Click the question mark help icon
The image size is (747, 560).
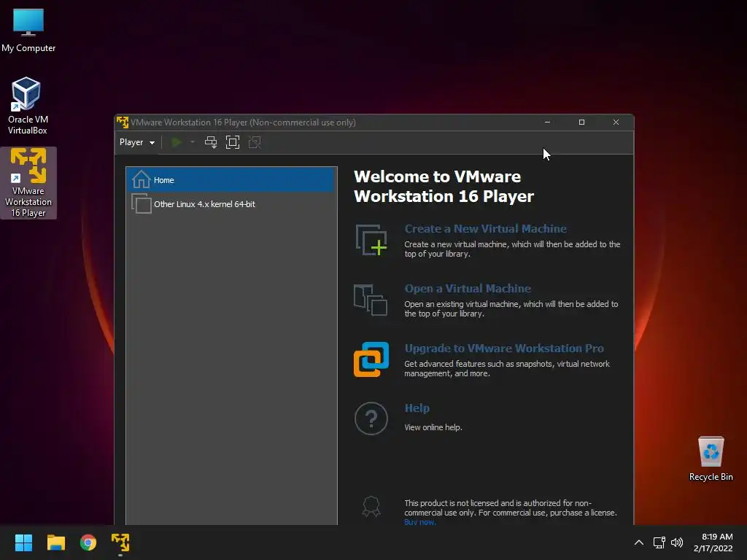tap(371, 419)
